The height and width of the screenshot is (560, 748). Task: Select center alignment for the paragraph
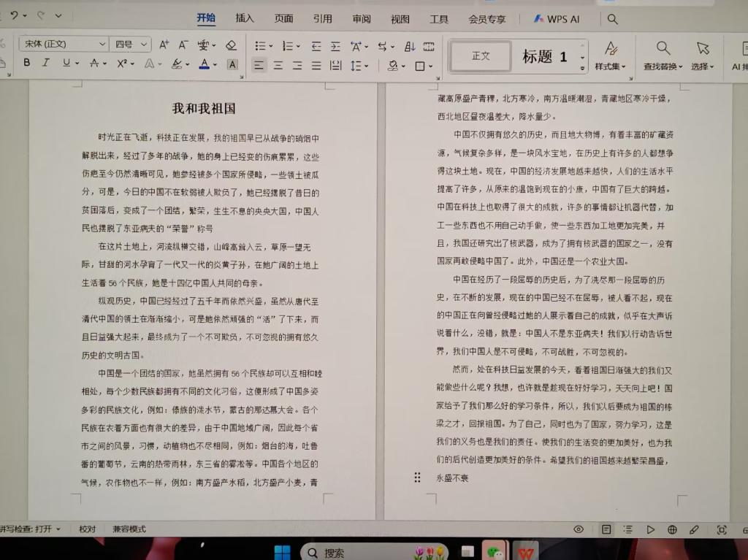(278, 66)
